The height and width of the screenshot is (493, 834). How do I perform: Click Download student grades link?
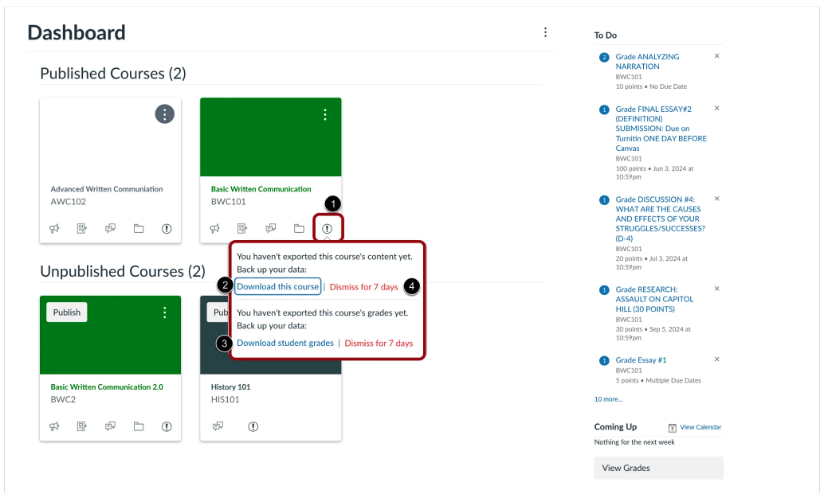point(285,343)
